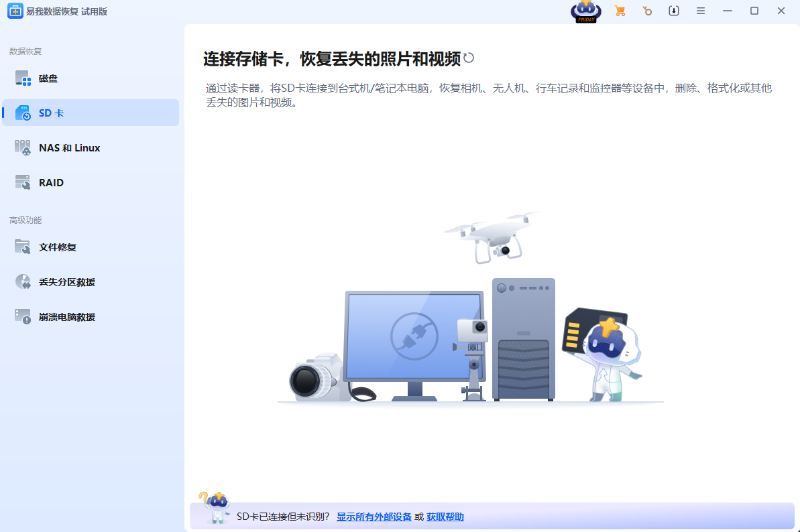Open the shopping cart to purchase
Screen dimensions: 800x532
tap(620, 11)
